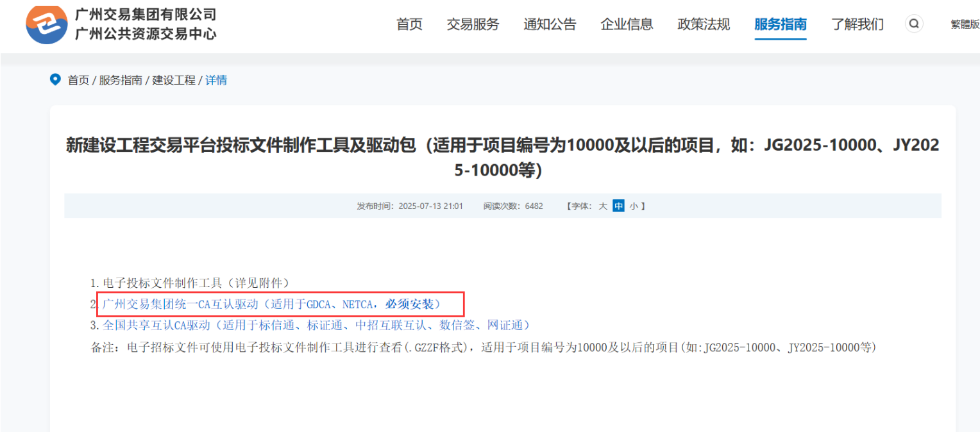Select the 中 medium font size
Viewport: 980px width, 432px height.
click(618, 206)
